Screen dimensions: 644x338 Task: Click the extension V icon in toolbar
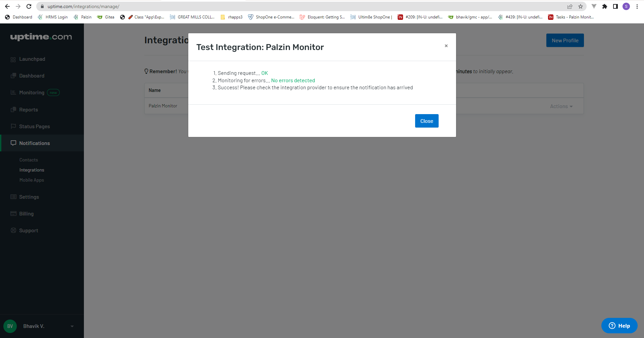[x=594, y=6]
